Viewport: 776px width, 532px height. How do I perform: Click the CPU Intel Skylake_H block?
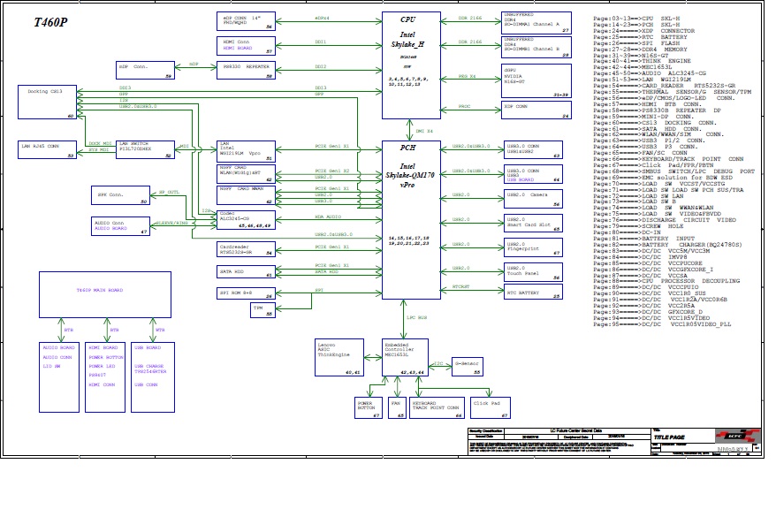(x=411, y=65)
